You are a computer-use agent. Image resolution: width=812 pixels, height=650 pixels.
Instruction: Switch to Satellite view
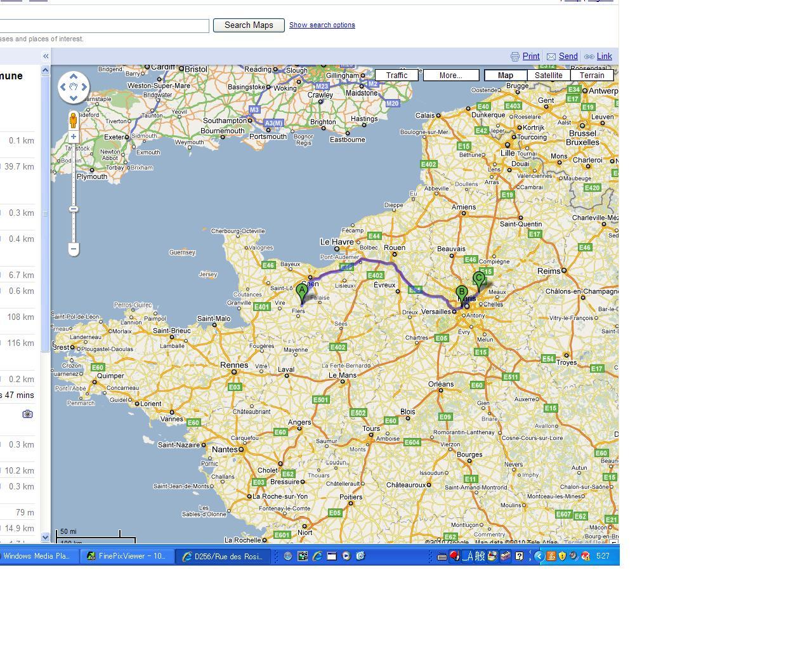(x=548, y=75)
